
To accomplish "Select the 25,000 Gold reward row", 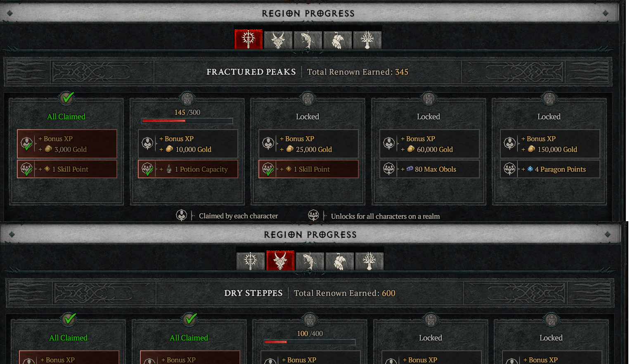I will coord(308,144).
